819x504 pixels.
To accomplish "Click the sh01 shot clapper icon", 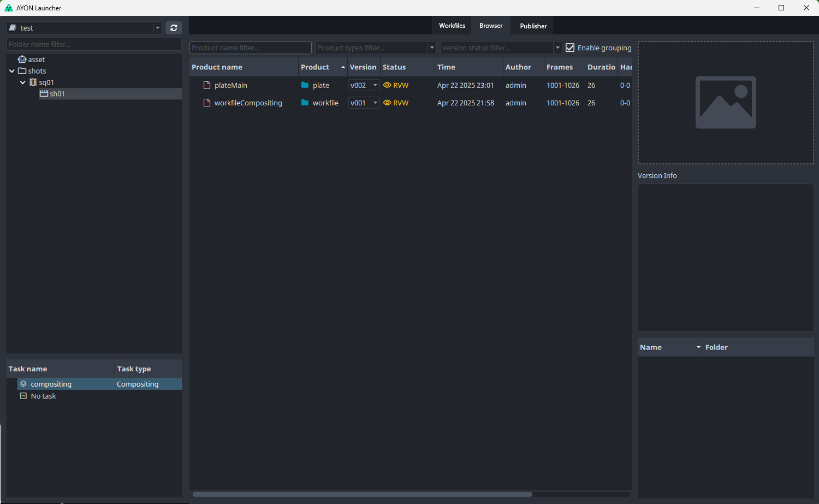I will 44,94.
